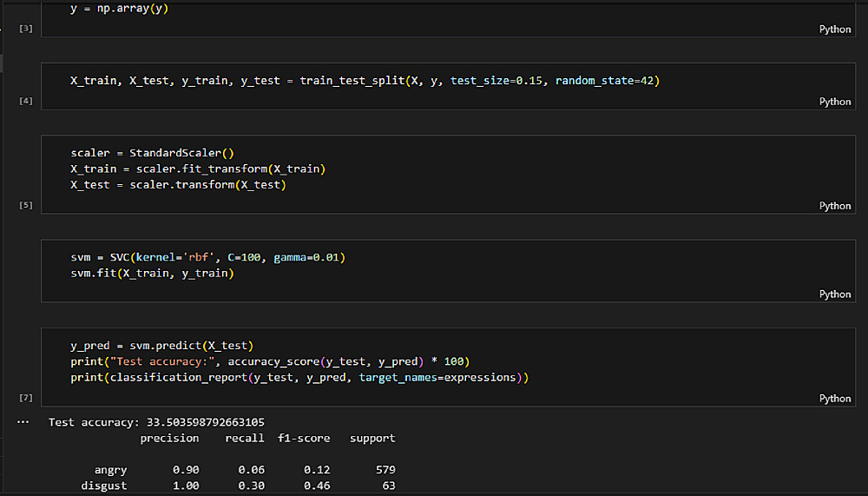Open output actions ellipsis menu
This screenshot has width=868, height=496.
point(23,421)
